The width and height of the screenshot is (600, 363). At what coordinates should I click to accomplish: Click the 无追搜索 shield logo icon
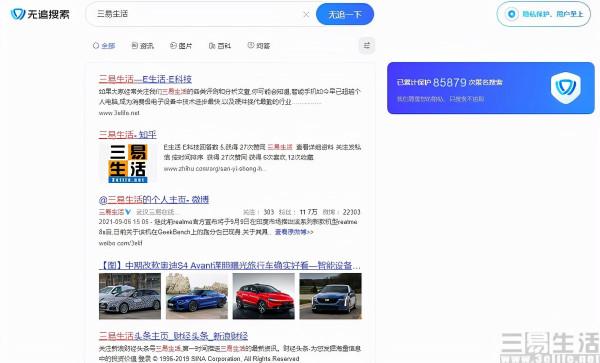pos(18,14)
